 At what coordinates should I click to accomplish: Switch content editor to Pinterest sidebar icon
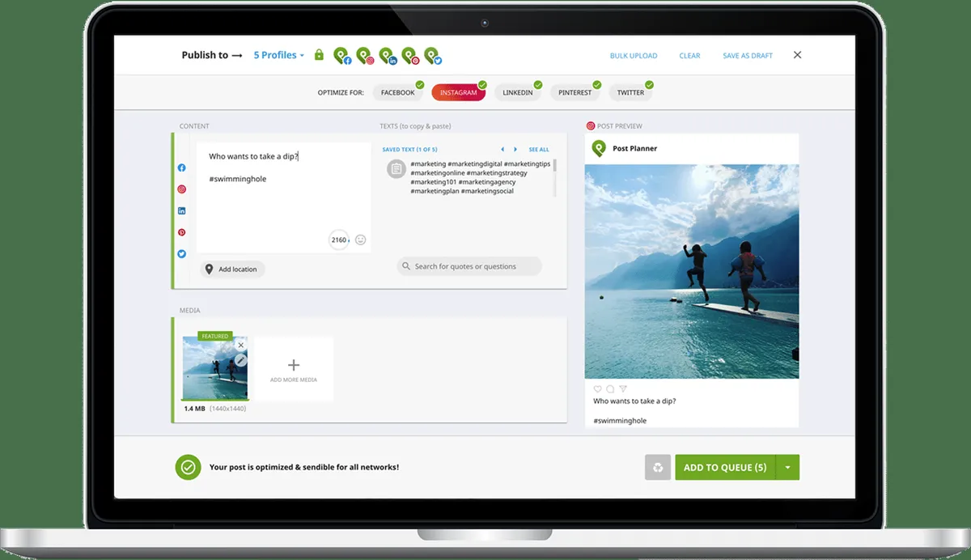click(x=182, y=232)
